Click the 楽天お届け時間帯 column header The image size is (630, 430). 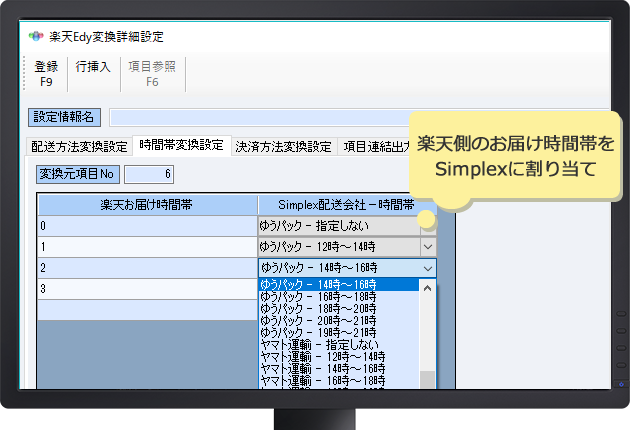tap(147, 205)
